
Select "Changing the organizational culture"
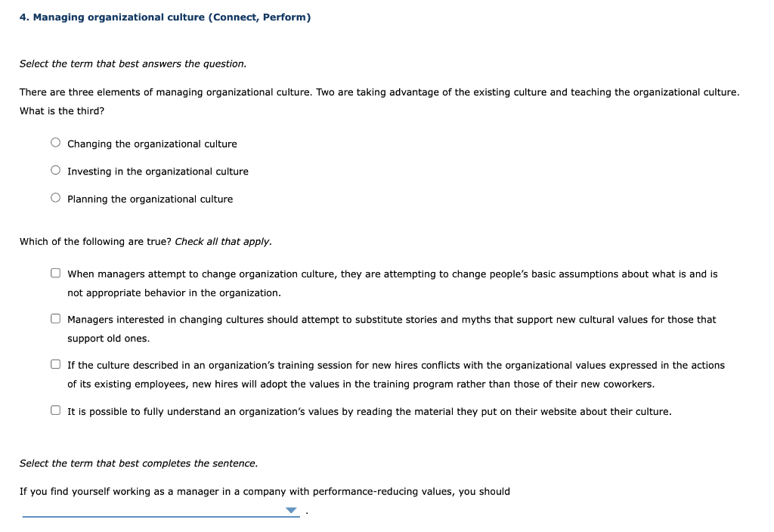click(55, 141)
